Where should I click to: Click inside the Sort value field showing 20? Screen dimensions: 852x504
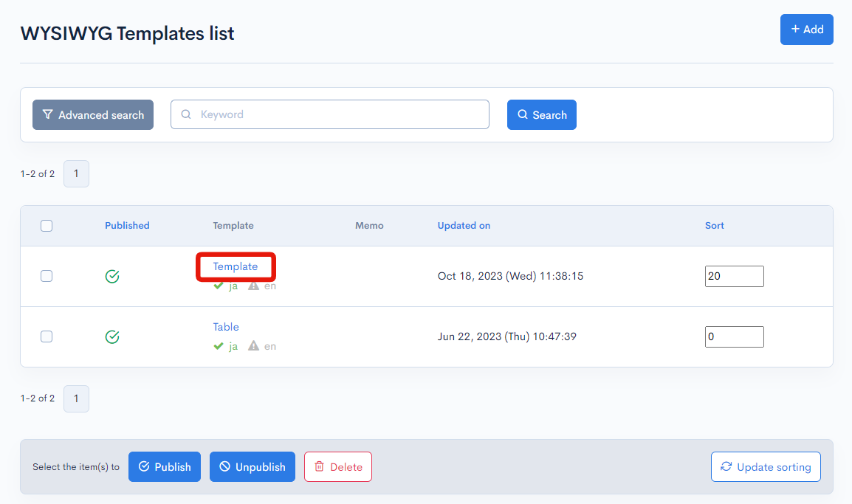click(734, 276)
